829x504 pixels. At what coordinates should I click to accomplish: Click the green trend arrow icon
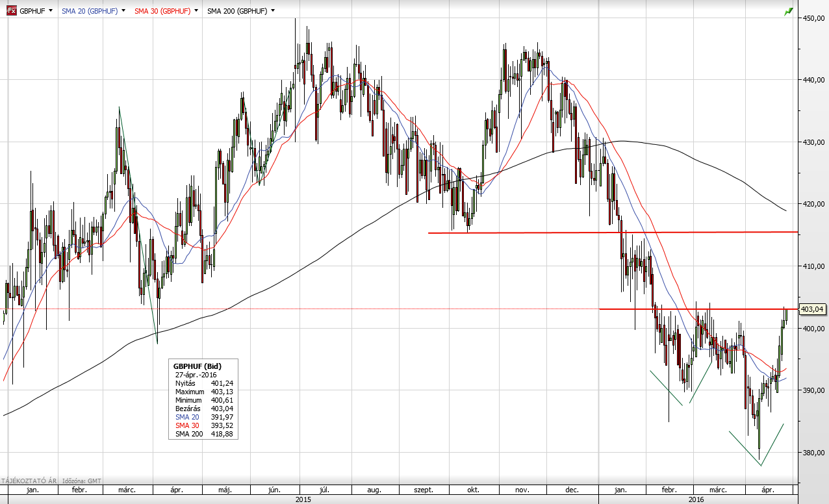(789, 11)
